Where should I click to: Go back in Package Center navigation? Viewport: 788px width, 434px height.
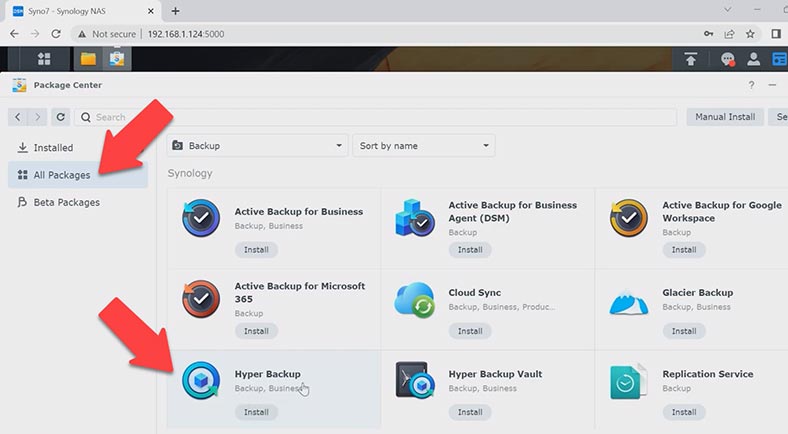click(x=18, y=117)
